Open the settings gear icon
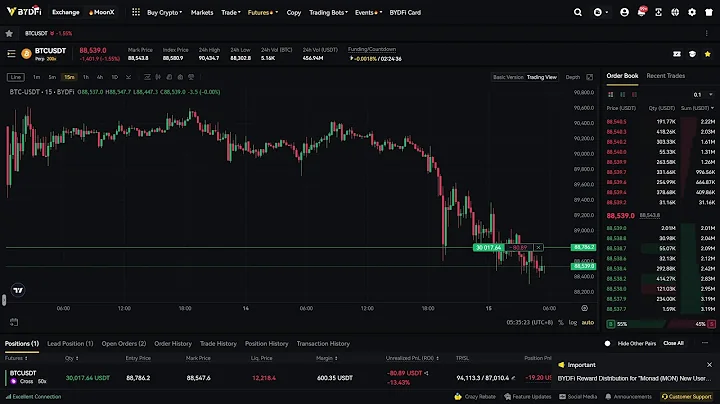Screen dimensions: 720x404 [692, 12]
